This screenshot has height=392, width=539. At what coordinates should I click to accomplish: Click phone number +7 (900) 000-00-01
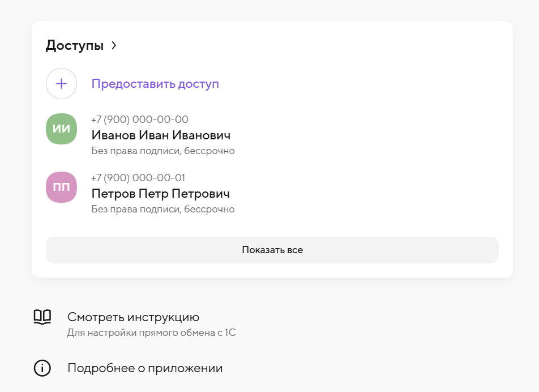point(138,178)
